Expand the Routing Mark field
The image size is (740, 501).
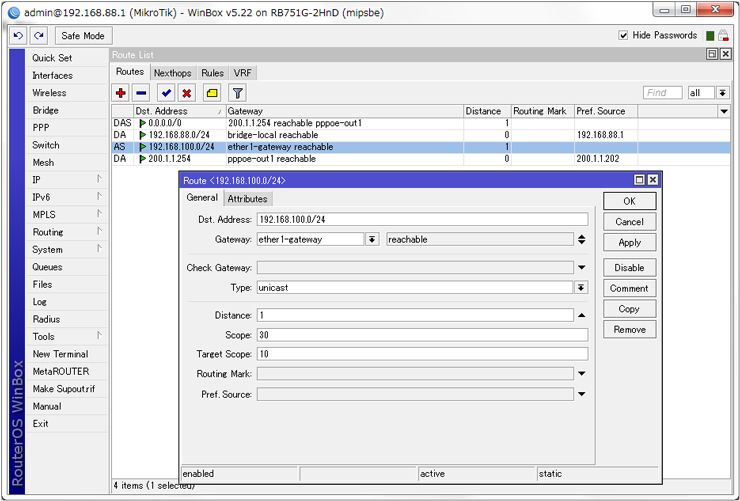click(581, 374)
